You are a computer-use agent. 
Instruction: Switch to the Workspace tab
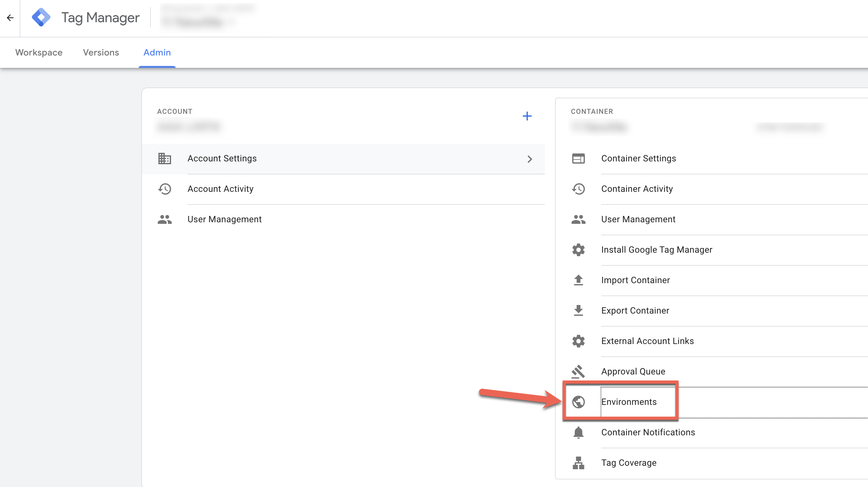pyautogui.click(x=39, y=53)
